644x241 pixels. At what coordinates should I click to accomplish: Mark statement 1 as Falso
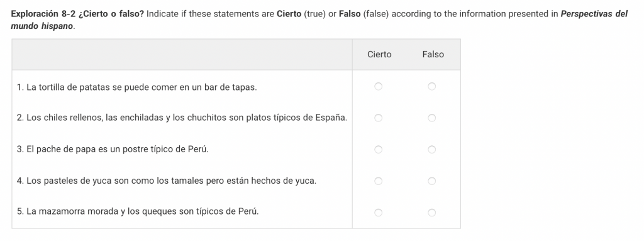pos(431,86)
